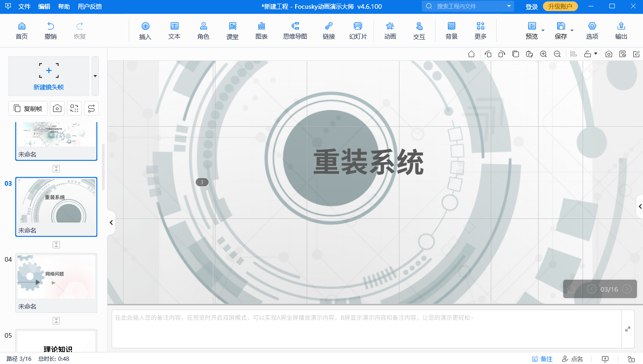Click the copy icon in the canvas toolbar
Viewport: 643px width, 364px height.
516,54
